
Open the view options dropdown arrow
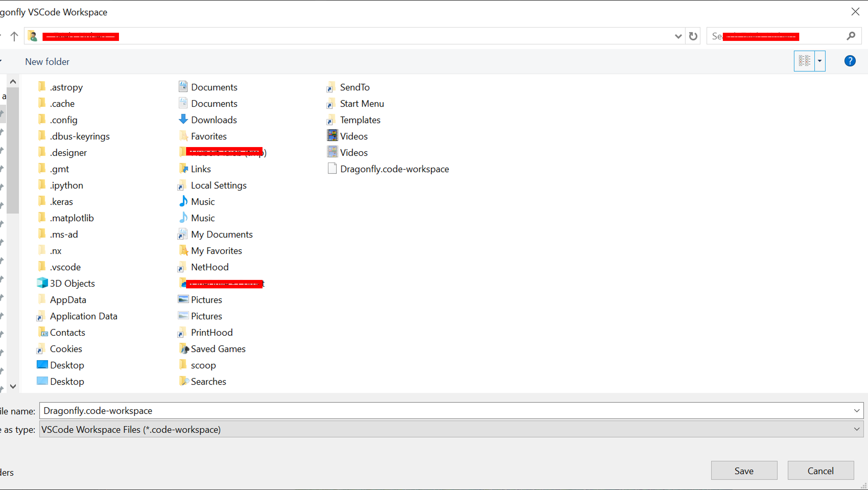(x=820, y=61)
